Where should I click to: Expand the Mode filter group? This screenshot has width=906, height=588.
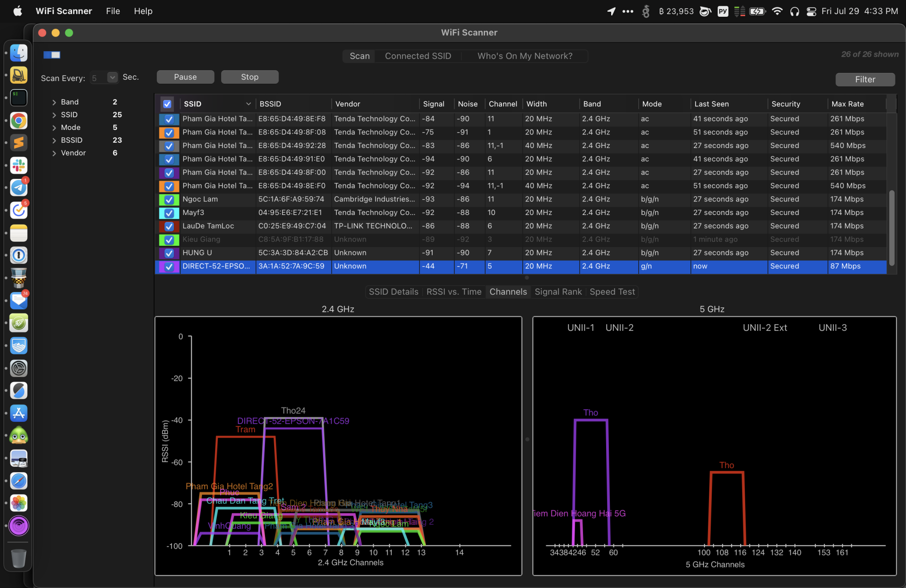54,128
